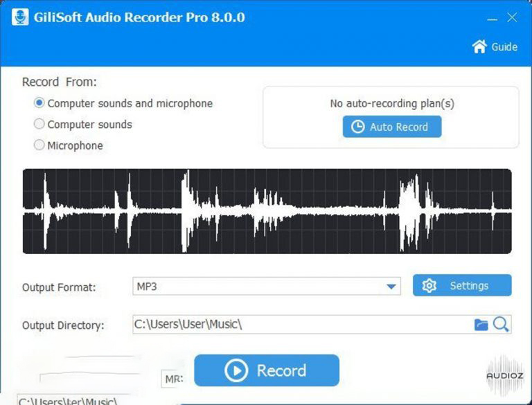Open the Guide home icon

(479, 46)
